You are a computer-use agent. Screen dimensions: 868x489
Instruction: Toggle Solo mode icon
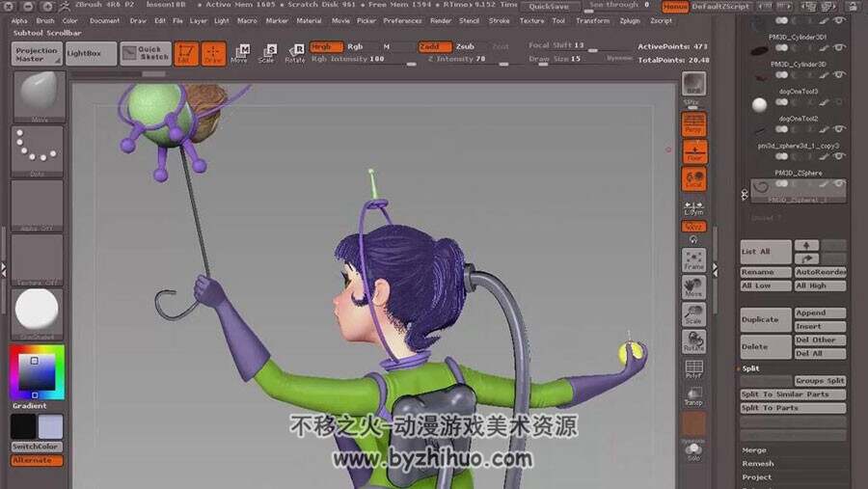[x=693, y=451]
